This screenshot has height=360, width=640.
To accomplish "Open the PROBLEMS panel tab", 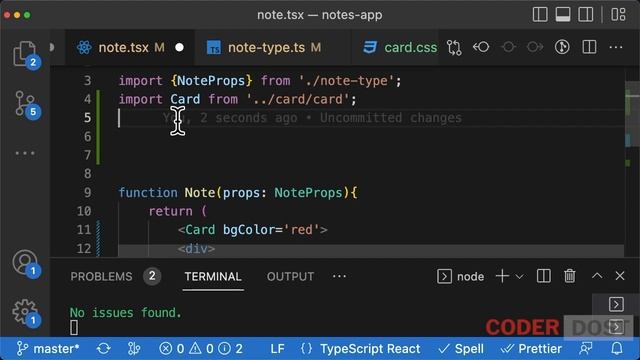I will click(101, 277).
